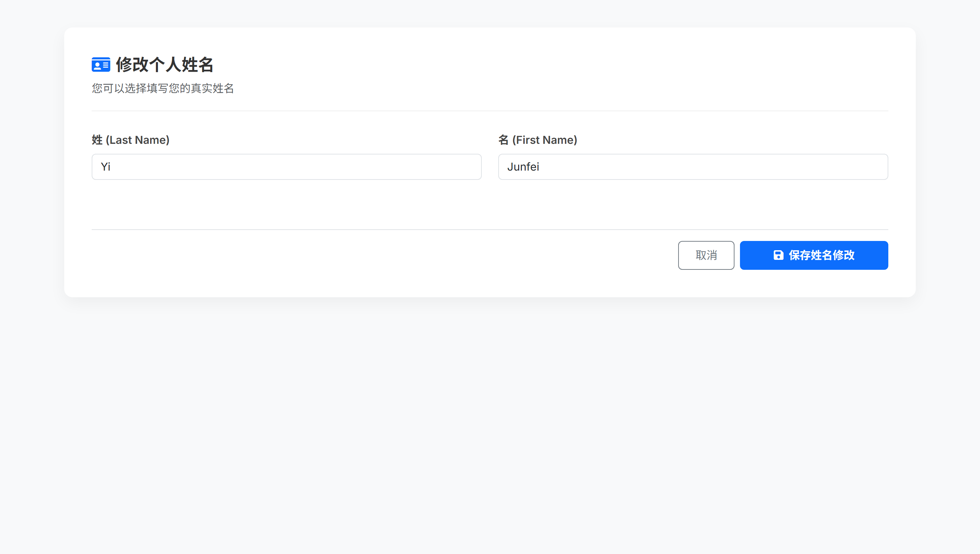The image size is (980, 554).
Task: Click the 修改个人姓名 heading text
Action: pyautogui.click(x=164, y=65)
